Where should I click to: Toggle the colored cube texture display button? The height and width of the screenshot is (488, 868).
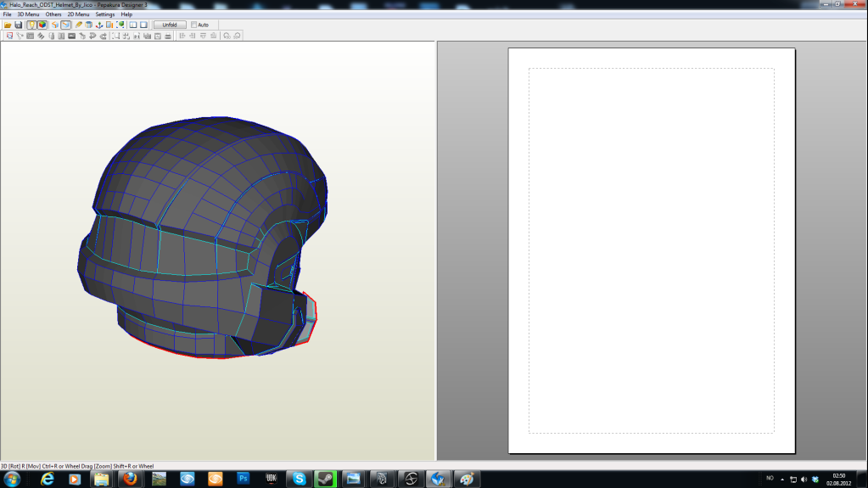coord(42,25)
